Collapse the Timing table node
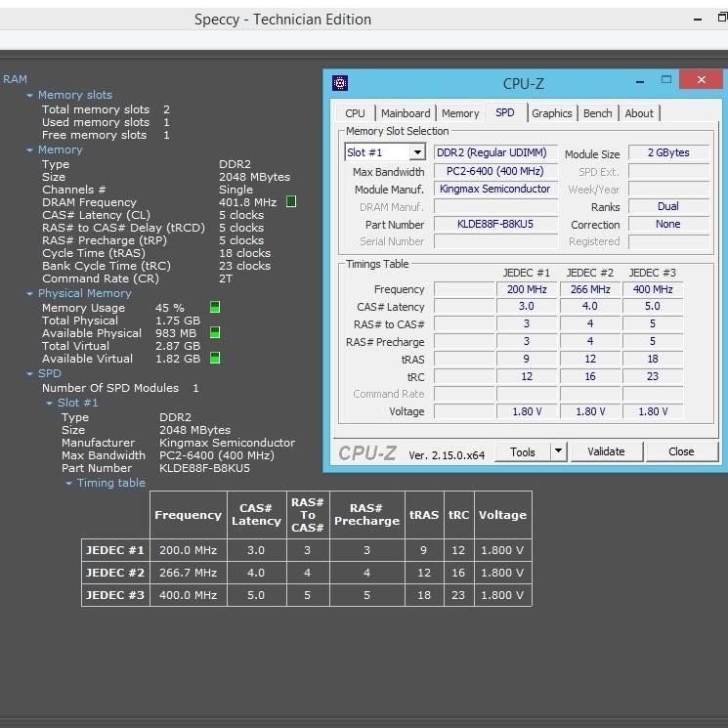This screenshot has width=728, height=728. (x=68, y=484)
